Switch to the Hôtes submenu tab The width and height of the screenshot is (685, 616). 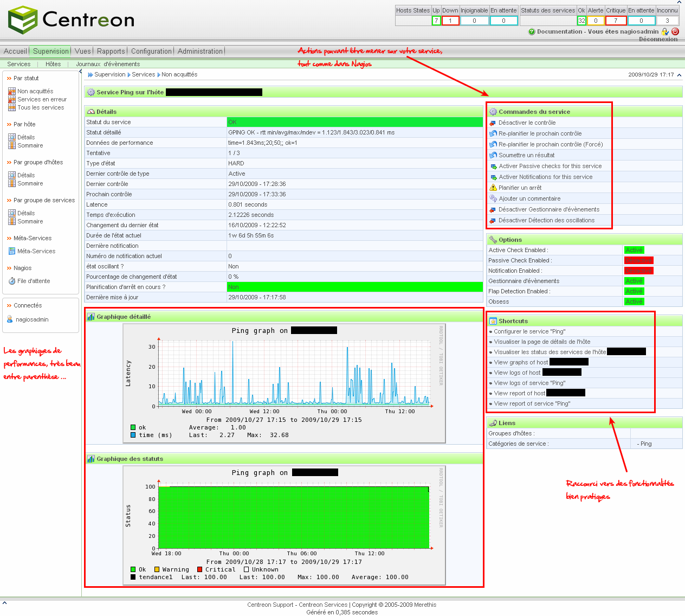53,64
